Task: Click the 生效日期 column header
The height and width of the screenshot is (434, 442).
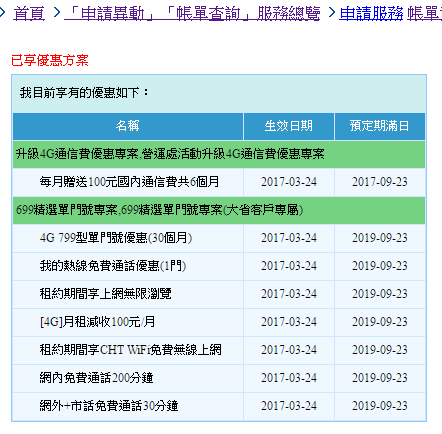Action: (x=289, y=126)
